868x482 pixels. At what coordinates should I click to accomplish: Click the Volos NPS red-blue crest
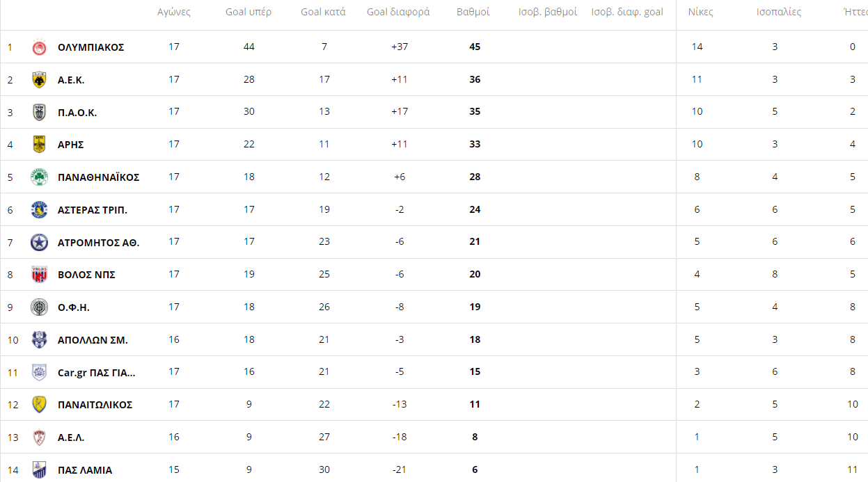(39, 275)
